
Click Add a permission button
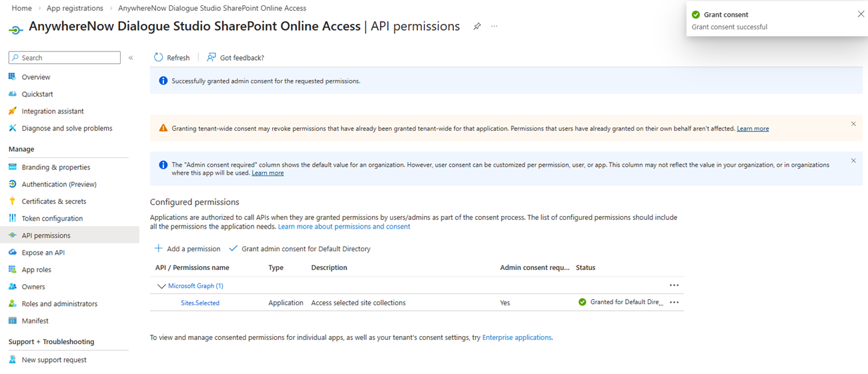coord(187,249)
